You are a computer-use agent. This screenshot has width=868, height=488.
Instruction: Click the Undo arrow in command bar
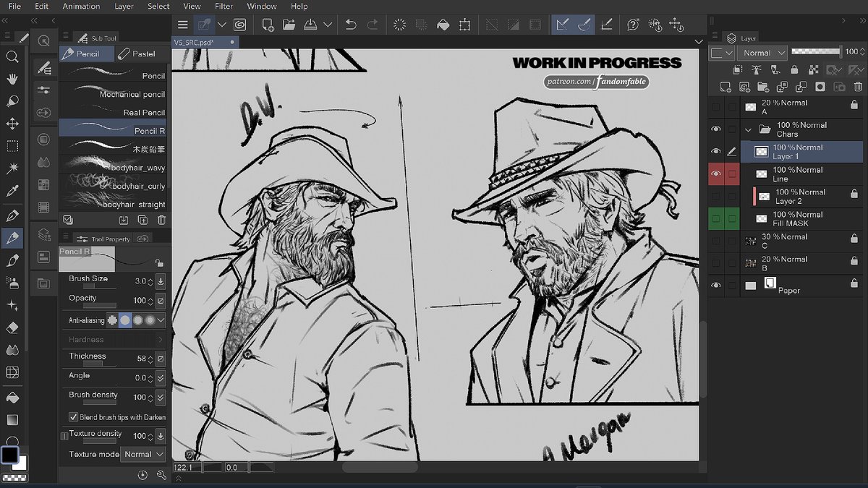351,25
